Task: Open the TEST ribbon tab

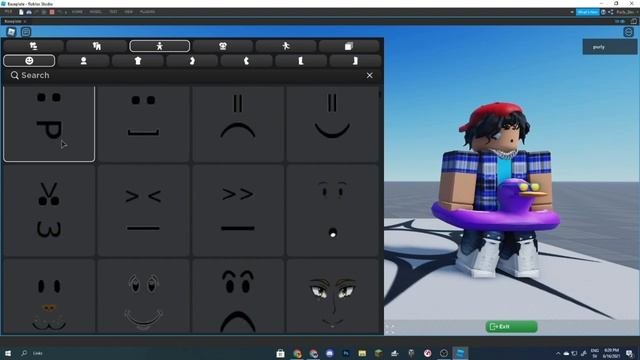Action: pos(113,12)
